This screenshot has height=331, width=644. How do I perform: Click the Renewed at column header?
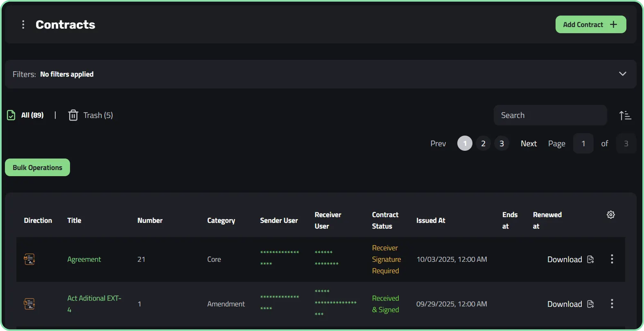click(x=547, y=220)
